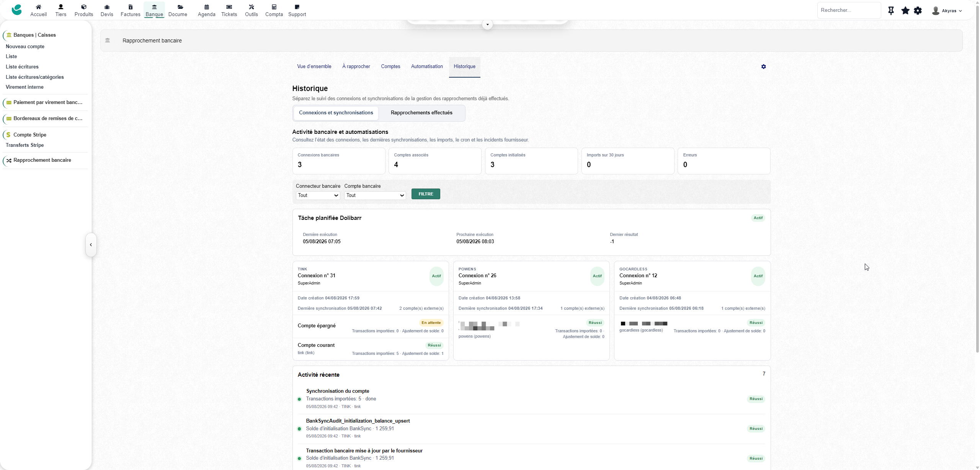Screen dimensions: 980x470
Task: Open Connecteur bancaire dropdown
Action: click(318, 195)
